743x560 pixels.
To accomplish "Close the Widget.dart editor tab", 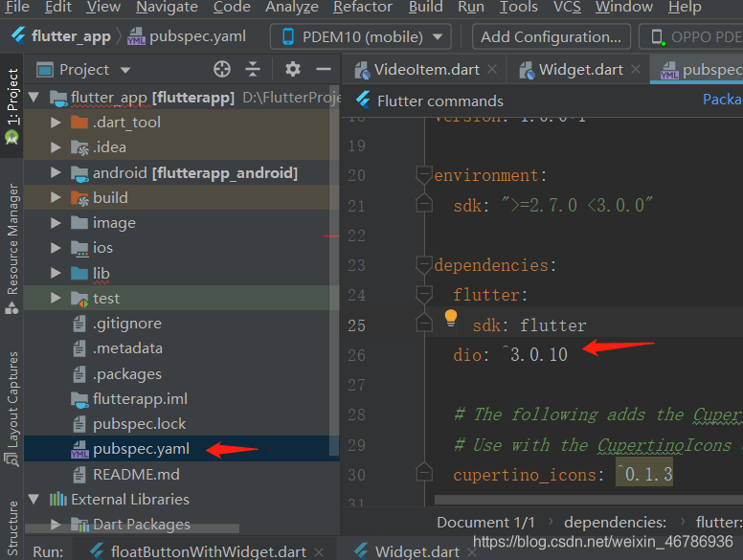I will 636,69.
